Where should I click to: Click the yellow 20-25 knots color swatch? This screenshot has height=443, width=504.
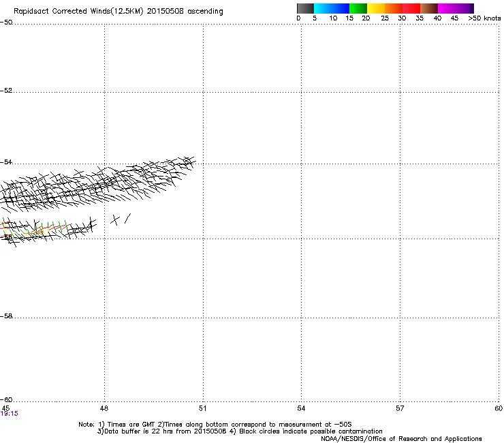(376, 8)
